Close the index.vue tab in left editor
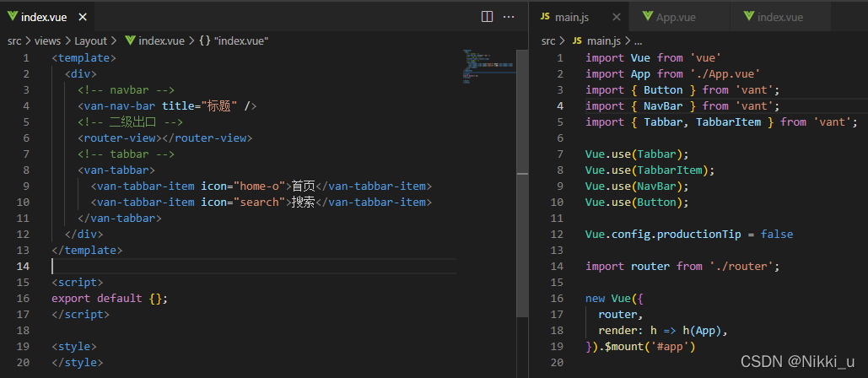This screenshot has width=868, height=378. pos(83,17)
